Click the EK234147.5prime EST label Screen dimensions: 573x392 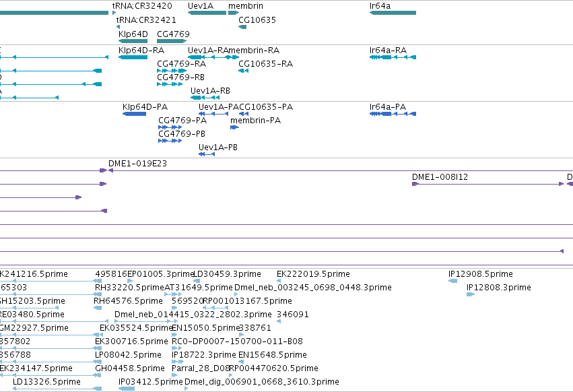pos(36,368)
